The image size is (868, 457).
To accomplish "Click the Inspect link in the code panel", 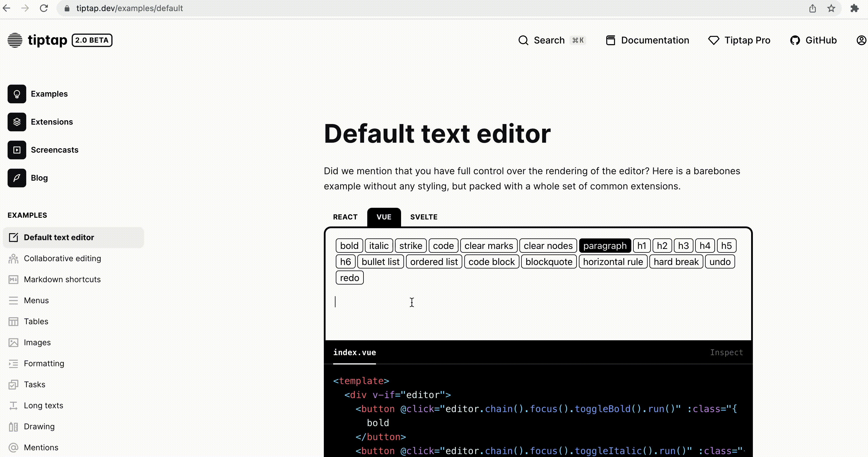I will click(726, 353).
